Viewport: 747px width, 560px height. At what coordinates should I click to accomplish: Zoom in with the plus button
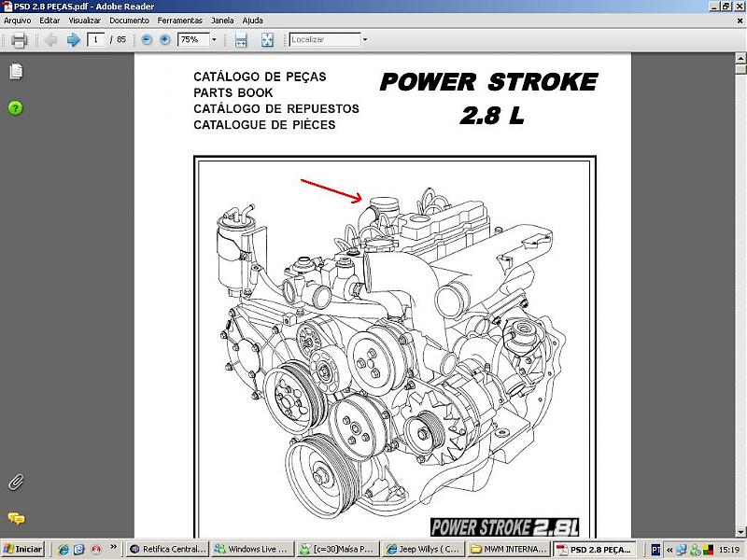coord(165,40)
